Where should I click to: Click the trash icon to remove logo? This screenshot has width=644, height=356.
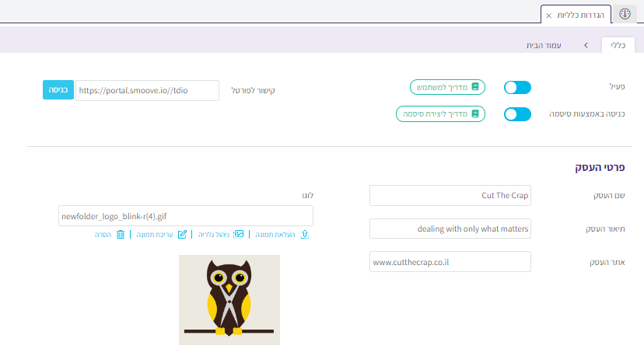point(121,234)
